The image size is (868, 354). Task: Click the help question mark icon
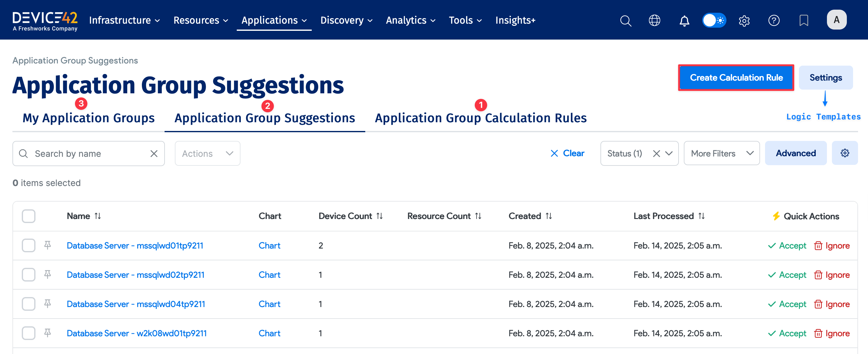click(x=774, y=20)
